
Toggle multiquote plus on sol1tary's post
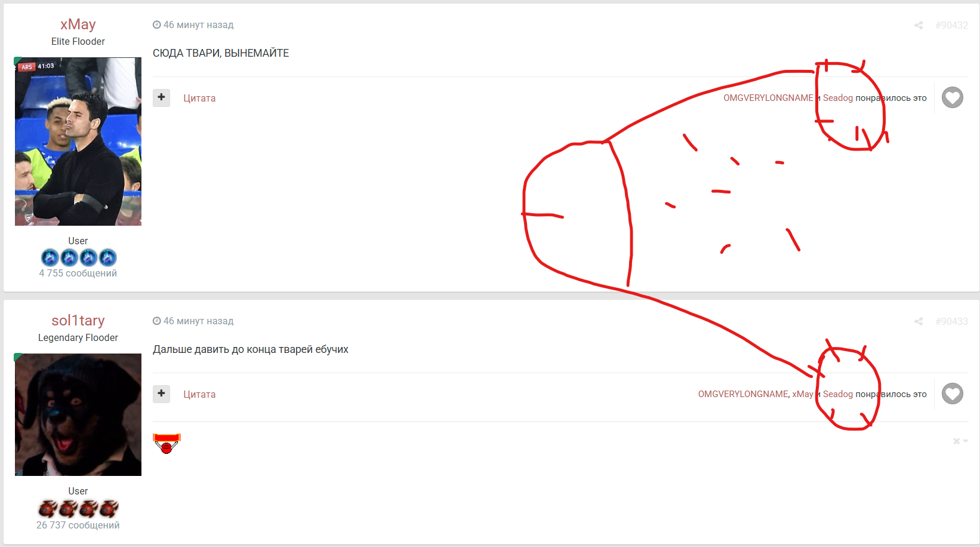[161, 394]
